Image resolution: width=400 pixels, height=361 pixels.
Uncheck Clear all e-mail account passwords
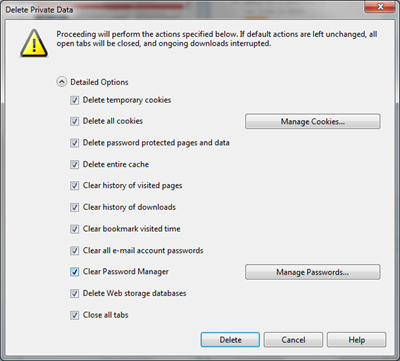tap(74, 251)
